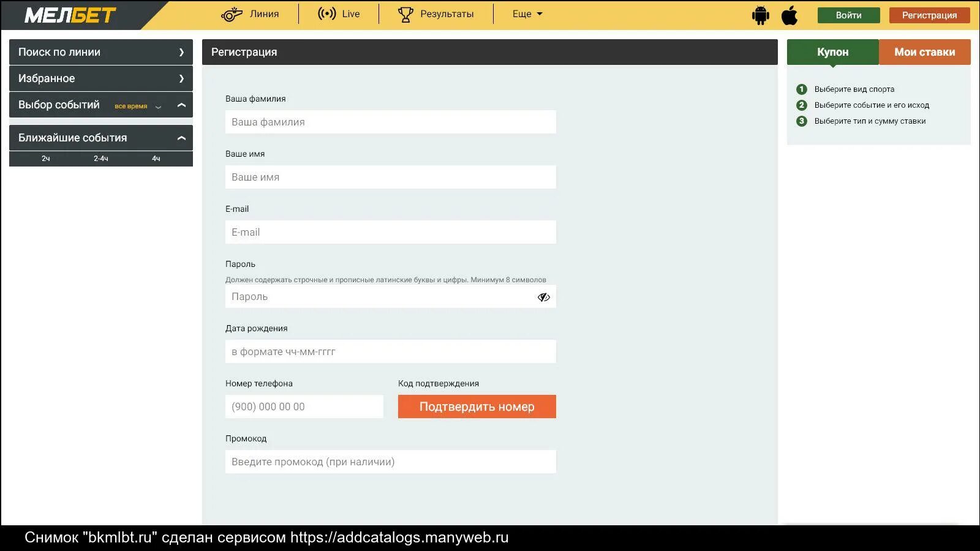
Task: Open the Android app download icon
Action: tap(760, 15)
